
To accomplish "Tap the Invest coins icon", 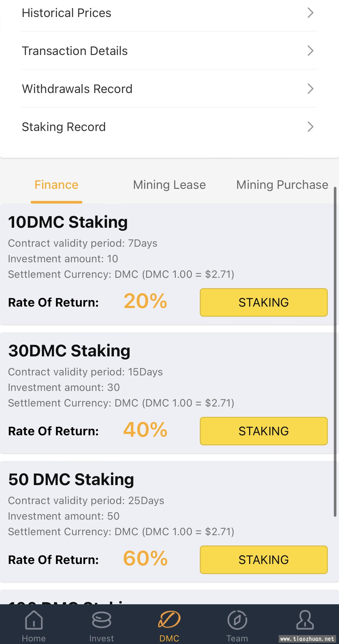I will [x=101, y=620].
